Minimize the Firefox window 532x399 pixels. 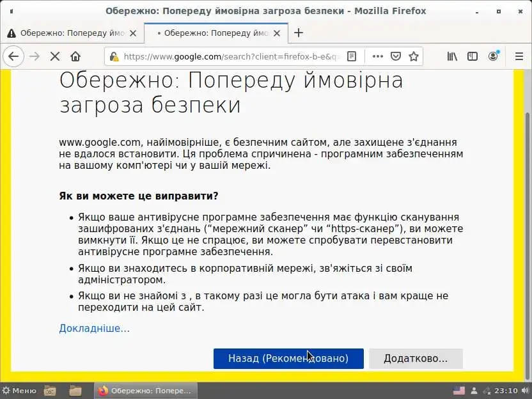point(477,12)
